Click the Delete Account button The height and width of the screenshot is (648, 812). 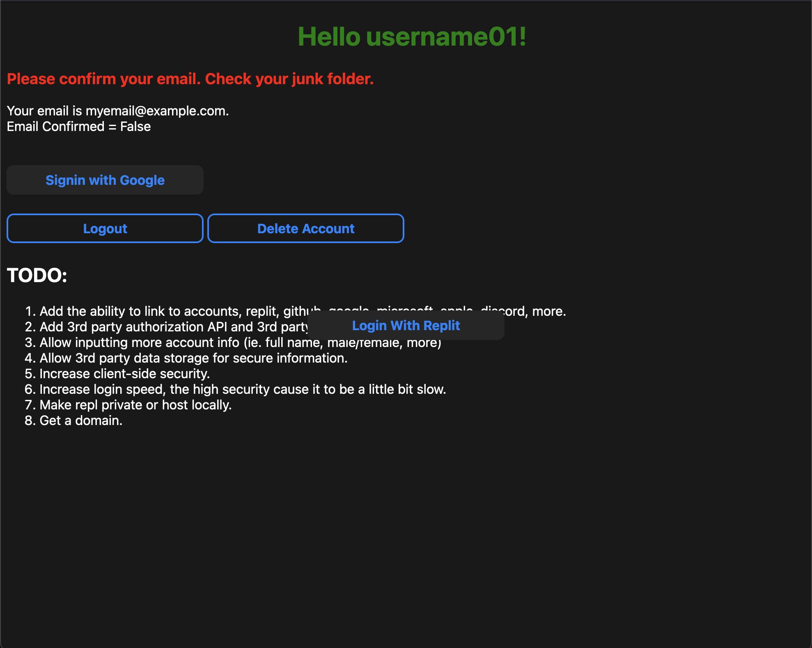coord(305,229)
